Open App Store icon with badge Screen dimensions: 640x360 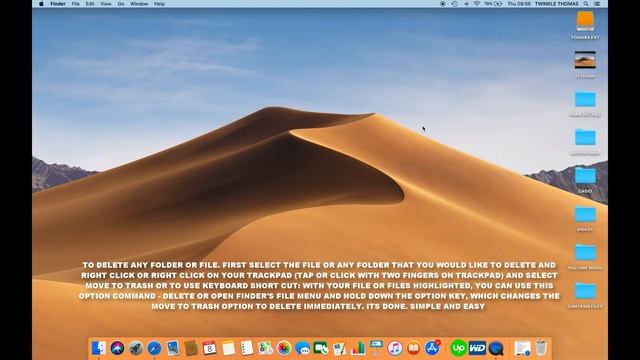click(x=432, y=348)
